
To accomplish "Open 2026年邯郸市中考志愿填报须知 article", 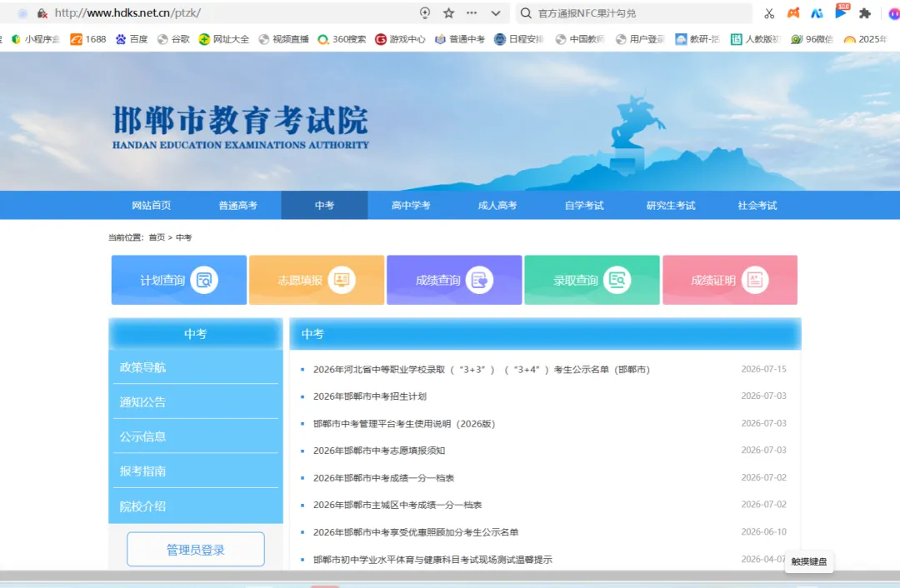I will point(379,451).
